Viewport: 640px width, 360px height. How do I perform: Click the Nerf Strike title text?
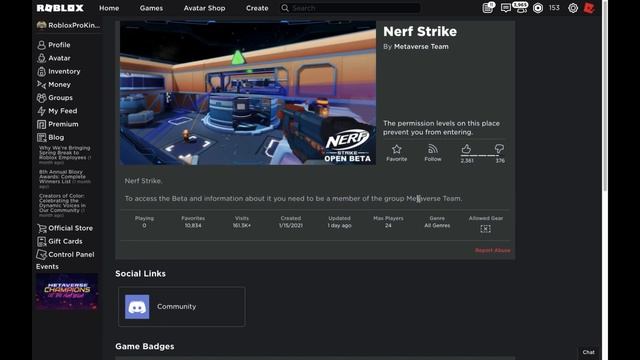pos(420,31)
